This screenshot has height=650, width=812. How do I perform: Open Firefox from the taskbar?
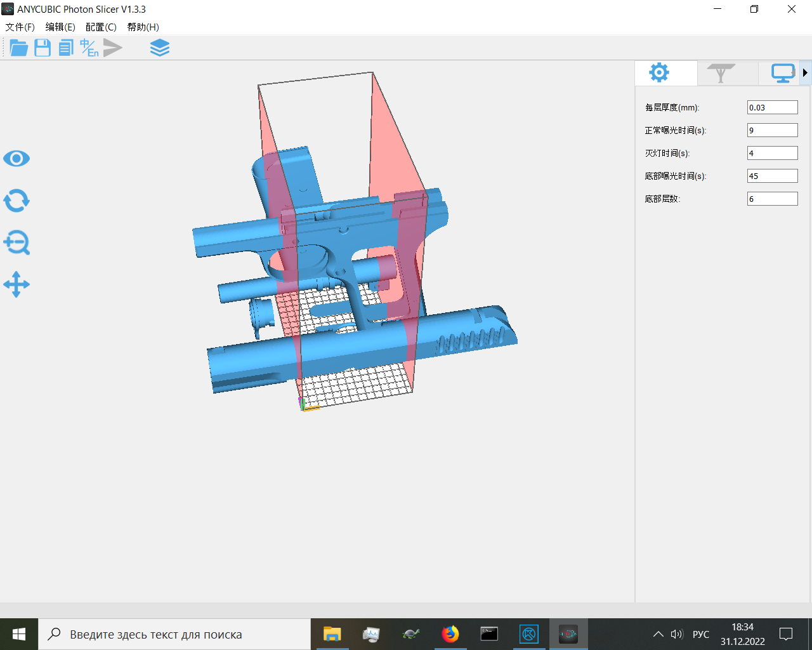[450, 633]
